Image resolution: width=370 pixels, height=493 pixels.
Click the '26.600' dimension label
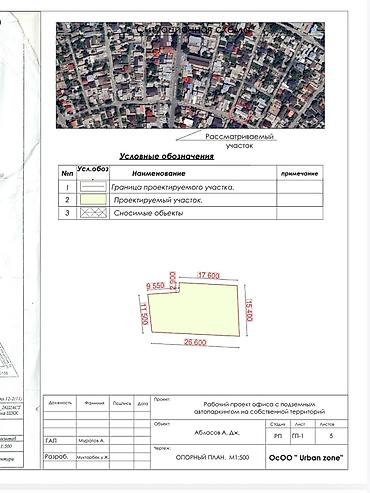[195, 342]
